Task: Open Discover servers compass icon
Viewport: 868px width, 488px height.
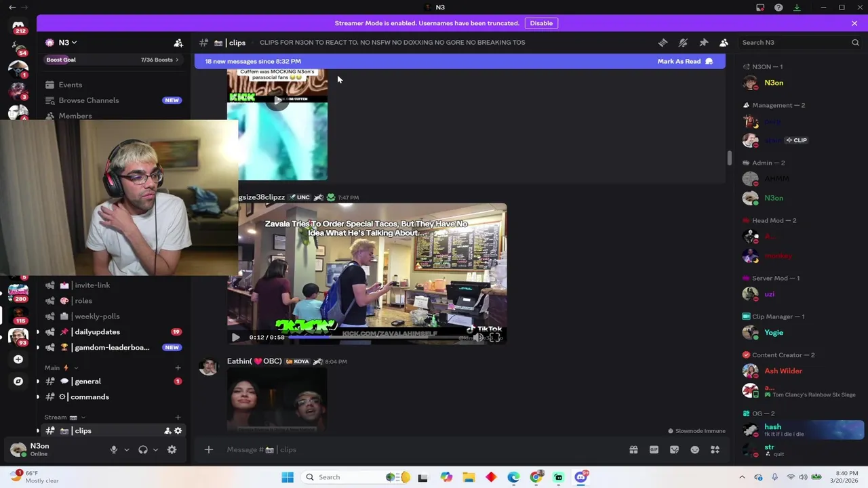Action: tap(18, 381)
